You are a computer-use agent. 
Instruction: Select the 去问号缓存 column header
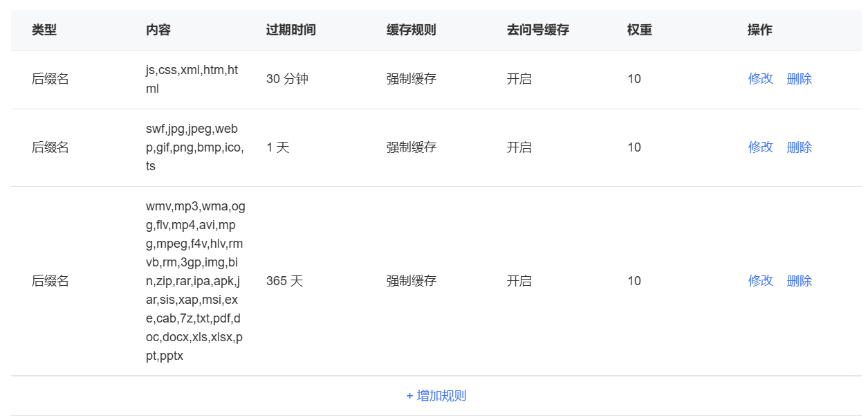[x=538, y=30]
